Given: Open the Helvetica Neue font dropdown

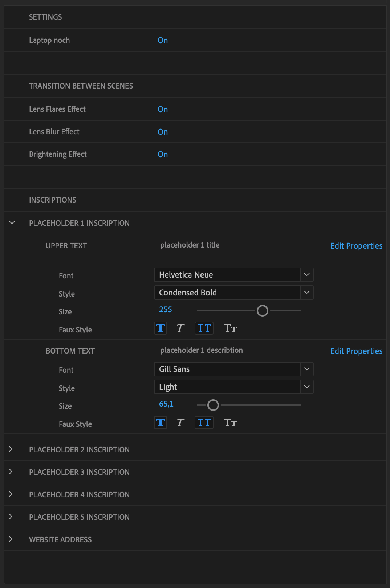Looking at the screenshot, I should 306,275.
